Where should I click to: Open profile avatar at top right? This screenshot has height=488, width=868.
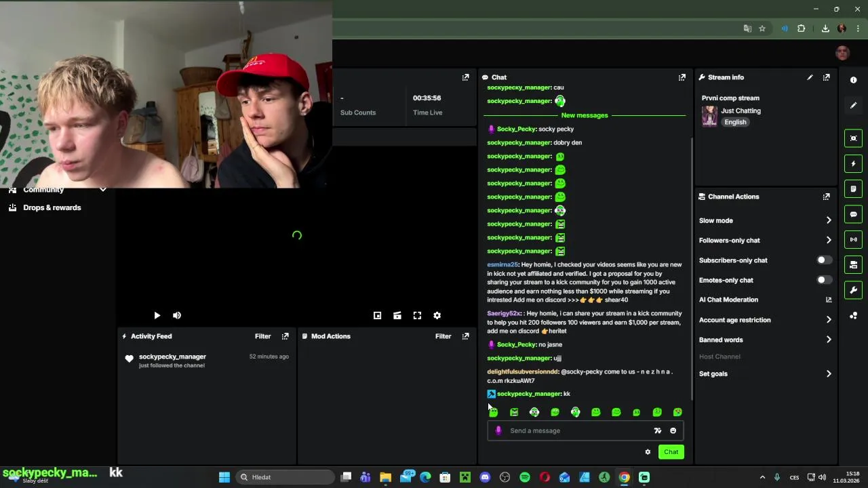842,53
